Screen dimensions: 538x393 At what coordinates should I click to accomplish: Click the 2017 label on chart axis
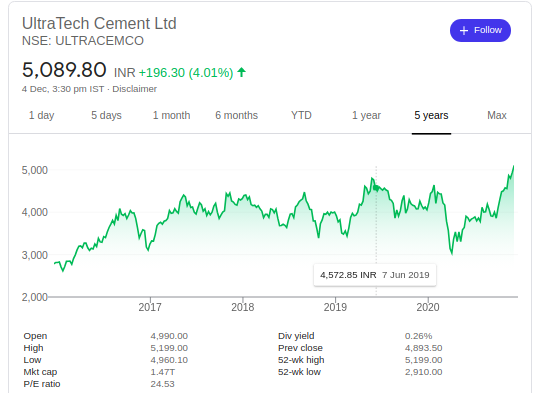[150, 307]
